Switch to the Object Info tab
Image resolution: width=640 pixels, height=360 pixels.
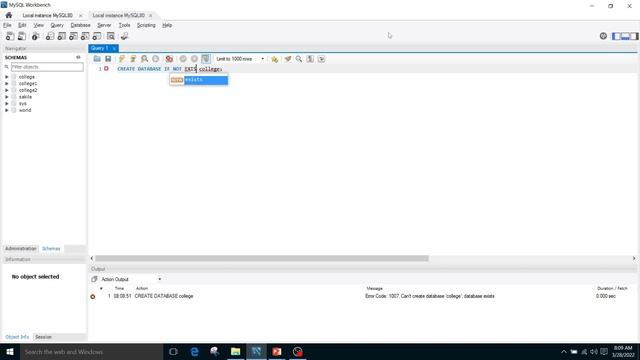click(17, 337)
